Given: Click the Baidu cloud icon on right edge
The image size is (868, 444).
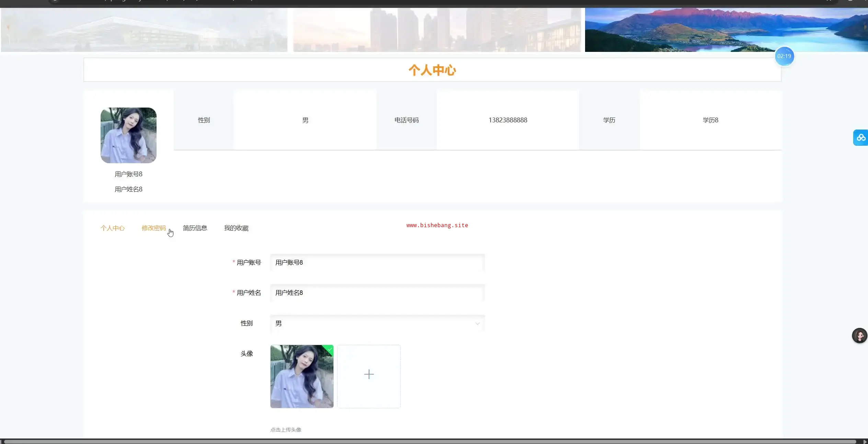Looking at the screenshot, I should [x=861, y=138].
